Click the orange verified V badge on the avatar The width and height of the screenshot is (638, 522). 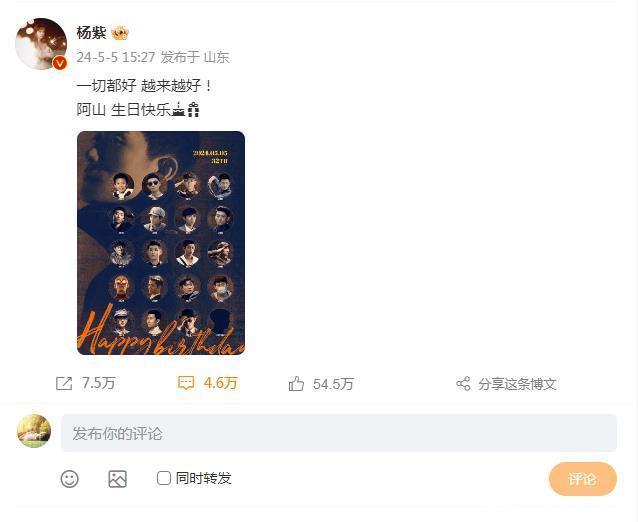coord(60,63)
